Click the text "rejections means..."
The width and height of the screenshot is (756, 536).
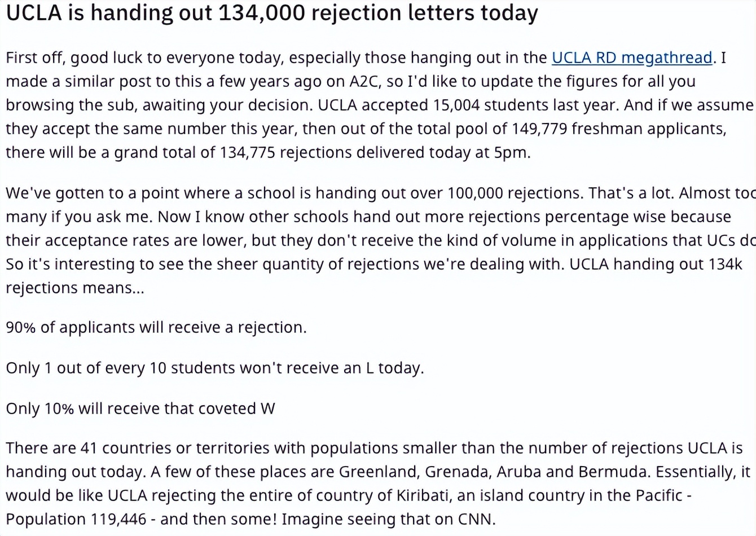tap(75, 288)
